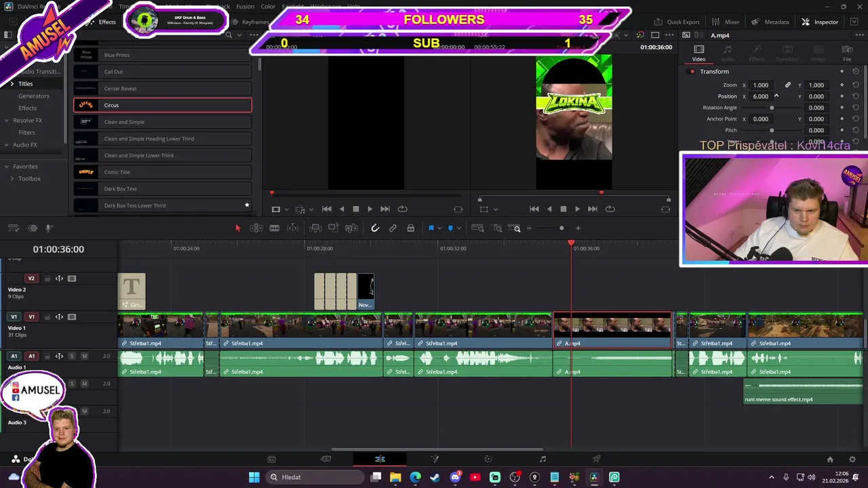Switch to the Deliver page rocket icon

597,459
